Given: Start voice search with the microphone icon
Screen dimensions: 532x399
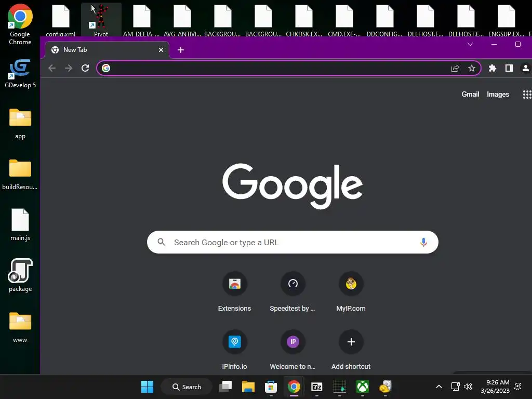Looking at the screenshot, I should pos(423,242).
